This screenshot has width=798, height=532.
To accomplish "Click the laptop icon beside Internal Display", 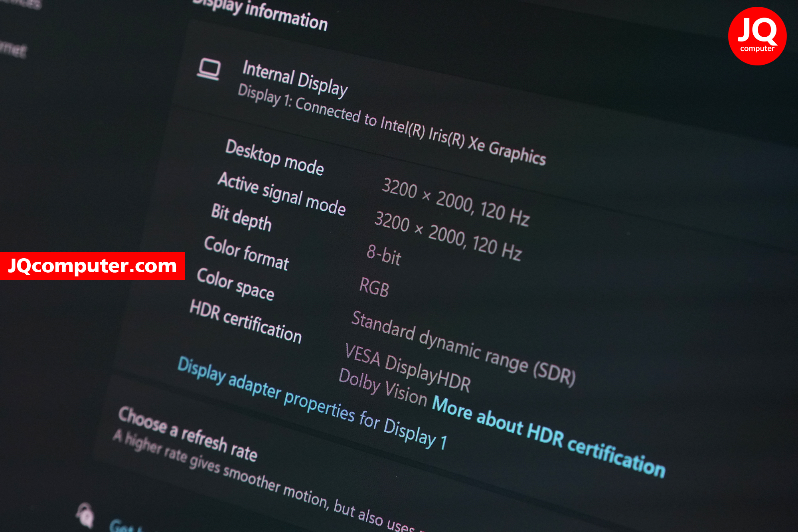I will (x=209, y=69).
